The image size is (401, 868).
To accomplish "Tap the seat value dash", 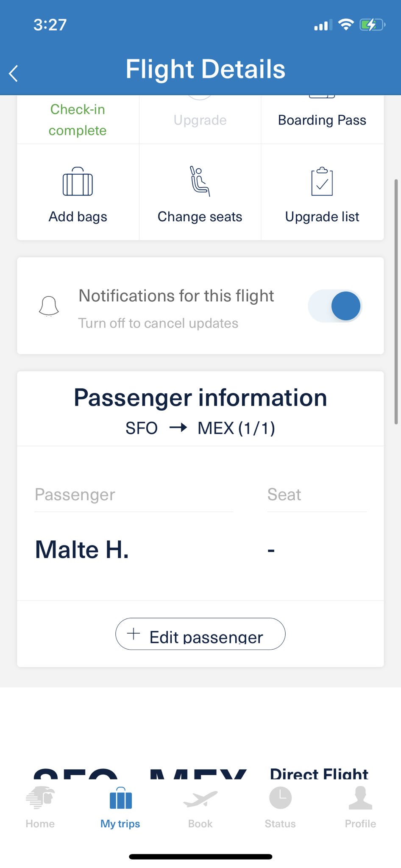I will pos(271,551).
